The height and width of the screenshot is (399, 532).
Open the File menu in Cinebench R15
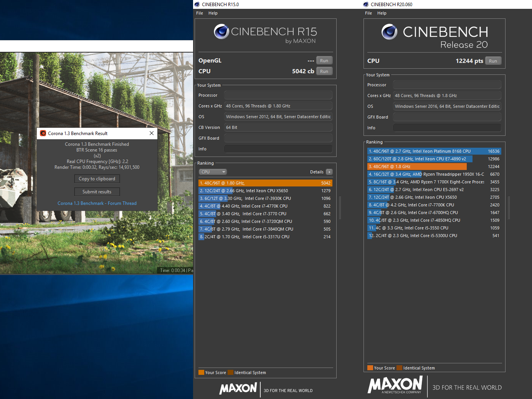(200, 13)
